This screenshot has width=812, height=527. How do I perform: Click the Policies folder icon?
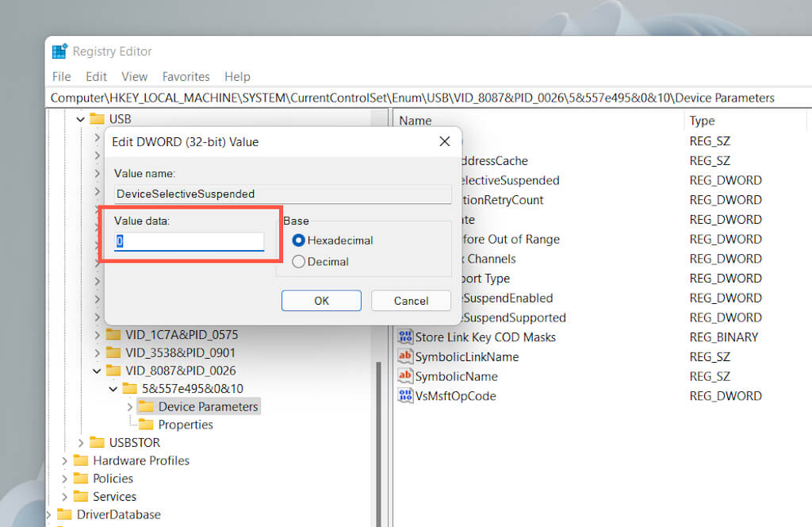81,479
